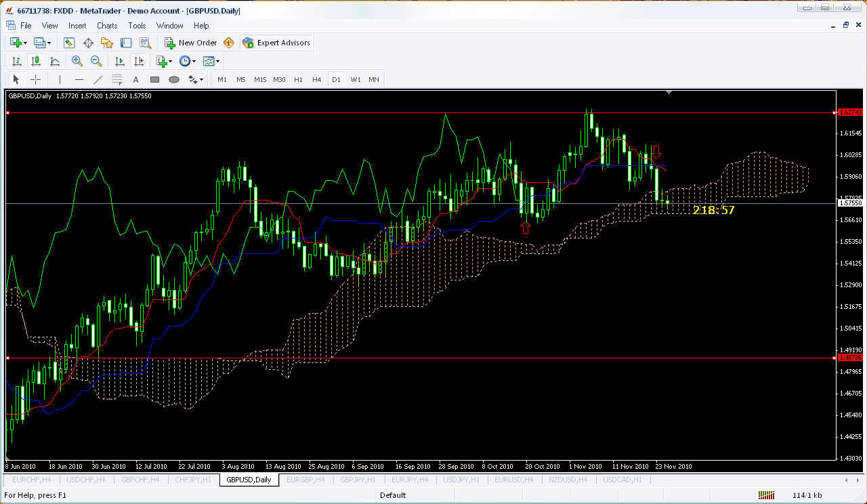Toggle Expert Advisors on or off
867x504 pixels.
[277, 43]
